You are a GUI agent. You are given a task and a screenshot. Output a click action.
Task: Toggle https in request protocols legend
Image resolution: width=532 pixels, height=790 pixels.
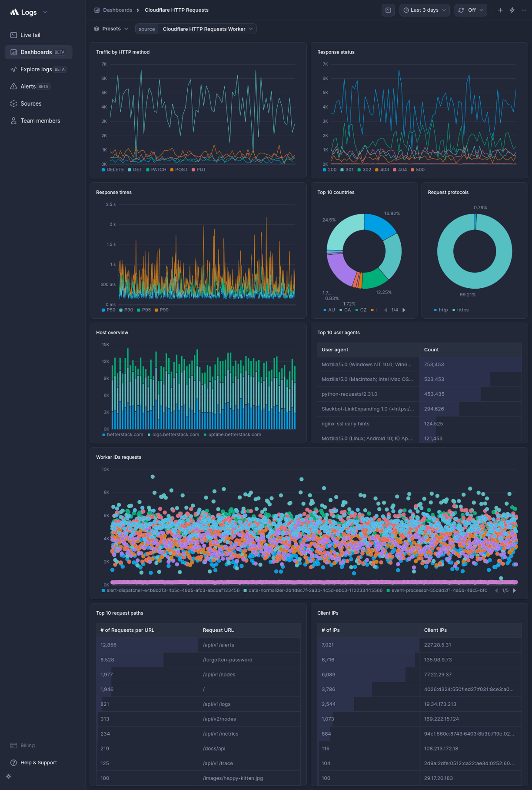(461, 310)
